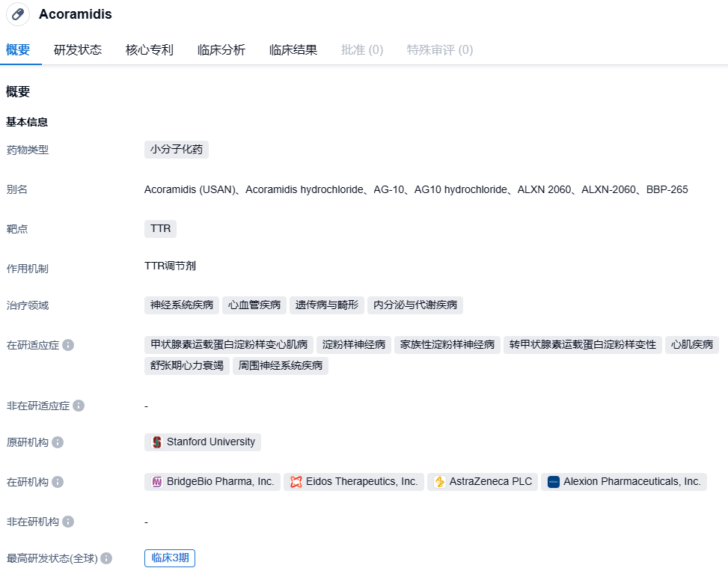Click info icon beside 在研机构

(58, 482)
